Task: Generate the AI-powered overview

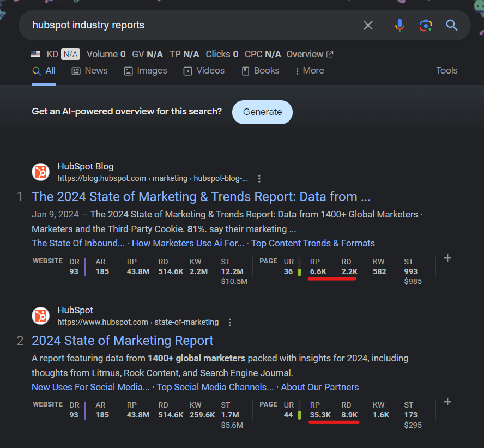Action: click(x=262, y=112)
